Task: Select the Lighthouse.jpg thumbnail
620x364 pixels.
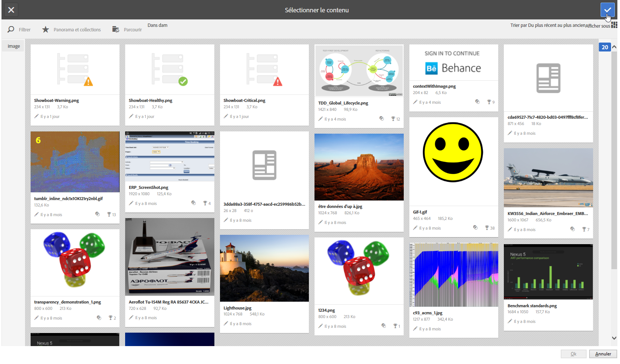Action: click(x=264, y=268)
